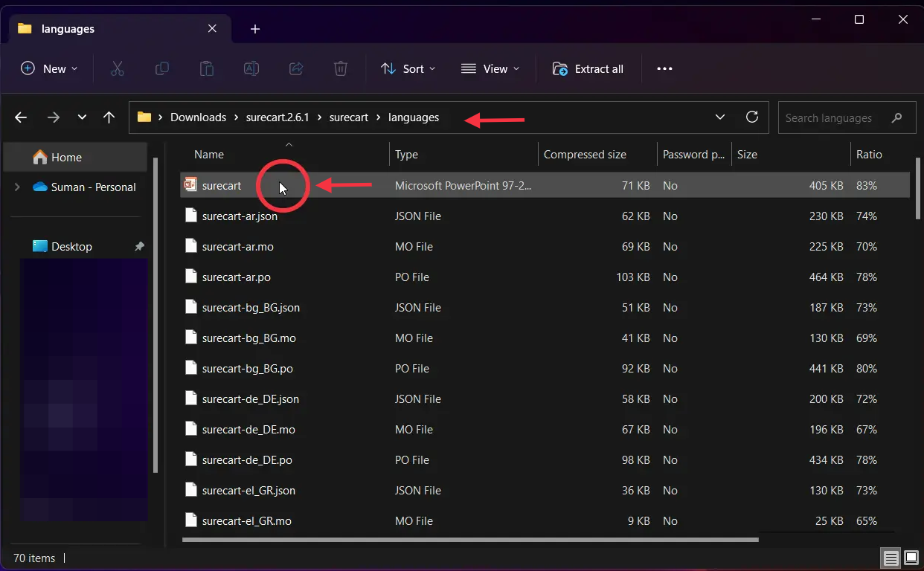924x571 pixels.
Task: Click the Share icon in toolbar
Action: tap(296, 68)
